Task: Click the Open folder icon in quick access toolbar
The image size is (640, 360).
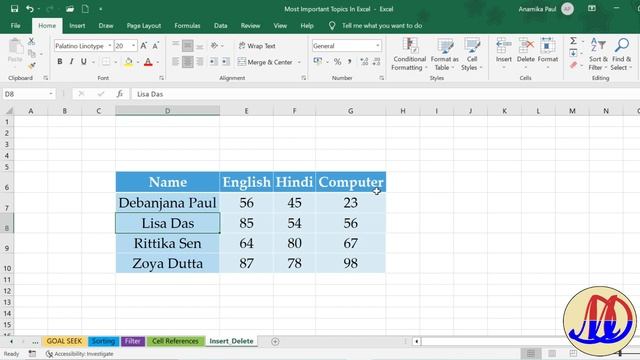Action: pyautogui.click(x=70, y=9)
